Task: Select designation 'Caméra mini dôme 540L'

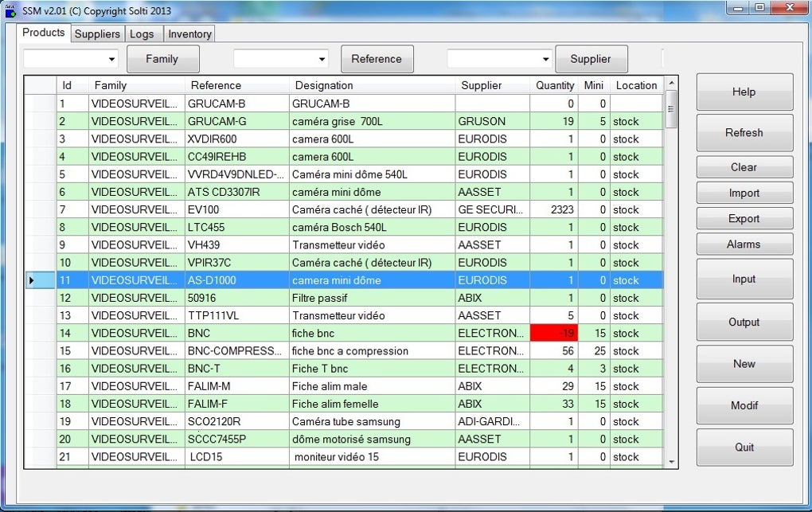Action: click(373, 174)
